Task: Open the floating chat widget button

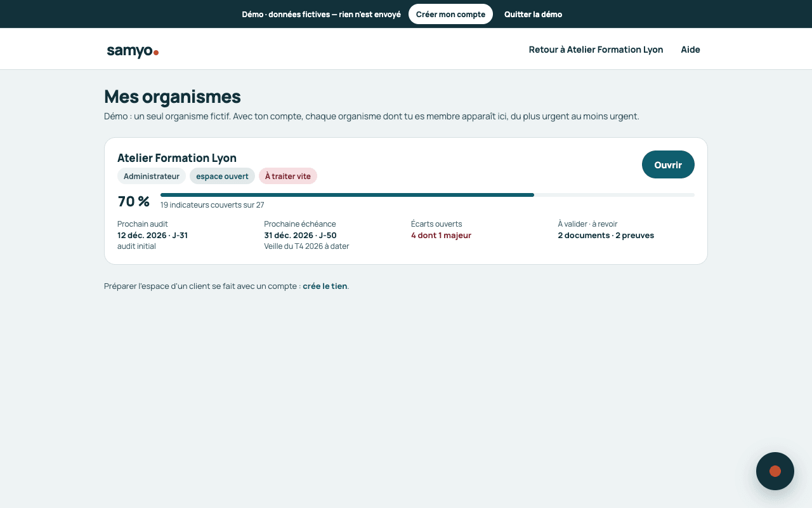Action: coord(775,471)
